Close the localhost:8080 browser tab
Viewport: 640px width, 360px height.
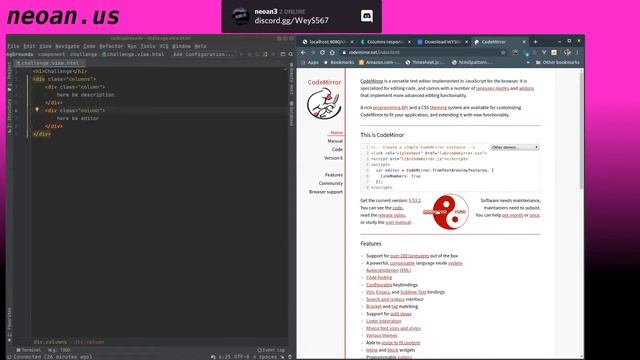point(352,42)
